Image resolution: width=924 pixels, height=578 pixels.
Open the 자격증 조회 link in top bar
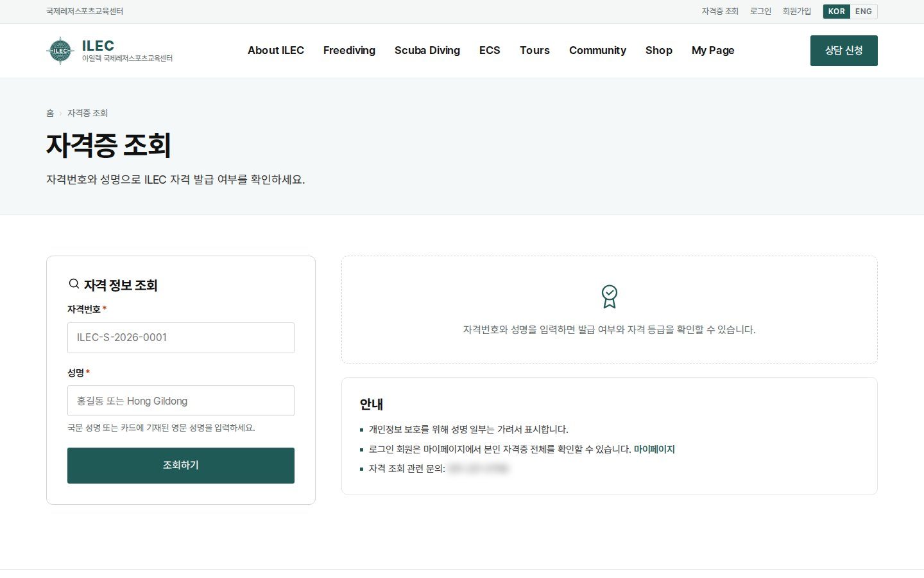[720, 12]
